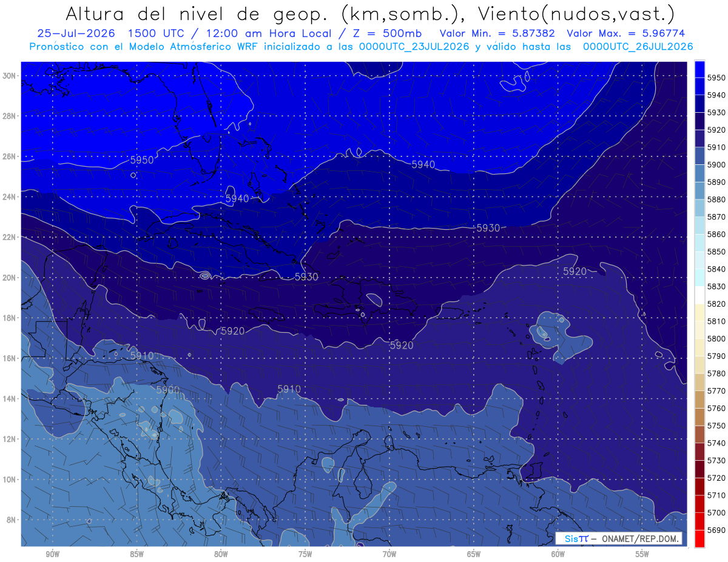728x562 pixels.
Task: Click the '75W' longitude axis label
Action: pyautogui.click(x=305, y=554)
